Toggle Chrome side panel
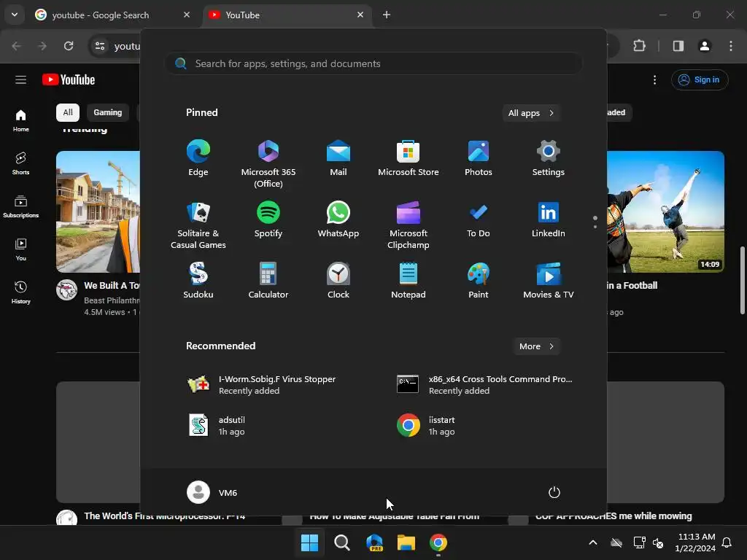This screenshot has width=747, height=560. 678,46
